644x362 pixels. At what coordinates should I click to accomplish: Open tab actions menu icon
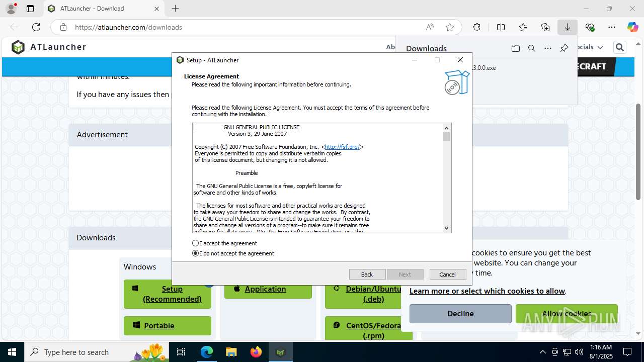pyautogui.click(x=30, y=9)
